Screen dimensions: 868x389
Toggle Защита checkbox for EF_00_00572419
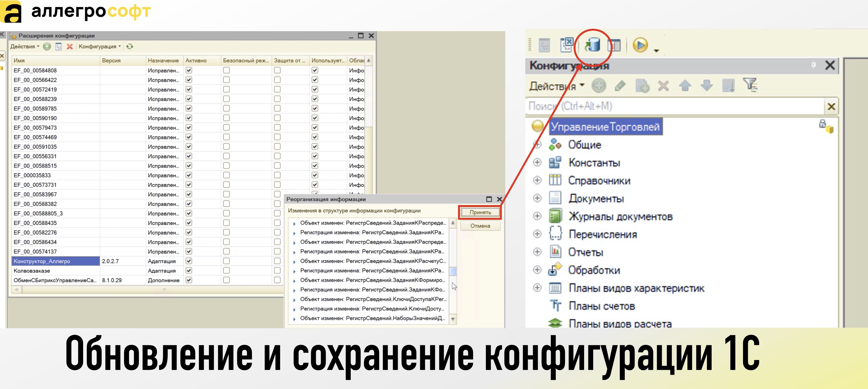277,89
